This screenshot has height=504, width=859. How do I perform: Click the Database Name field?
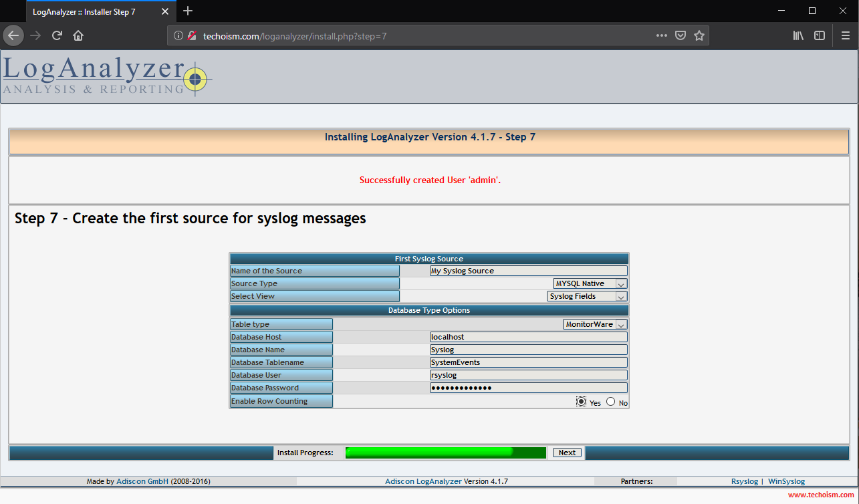(x=529, y=350)
